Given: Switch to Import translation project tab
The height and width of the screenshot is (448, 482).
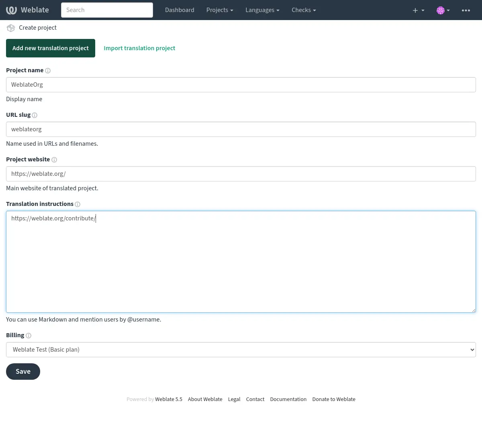Looking at the screenshot, I should click(139, 48).
